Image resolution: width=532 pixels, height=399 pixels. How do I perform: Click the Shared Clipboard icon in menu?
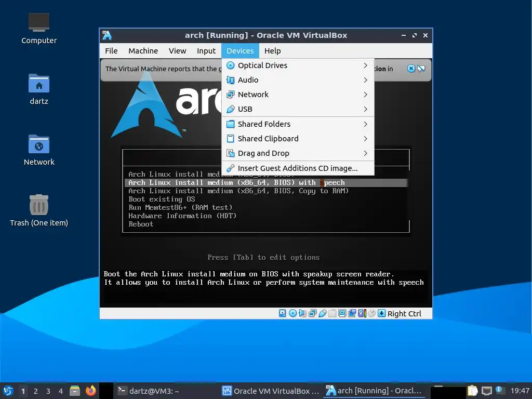click(x=230, y=139)
